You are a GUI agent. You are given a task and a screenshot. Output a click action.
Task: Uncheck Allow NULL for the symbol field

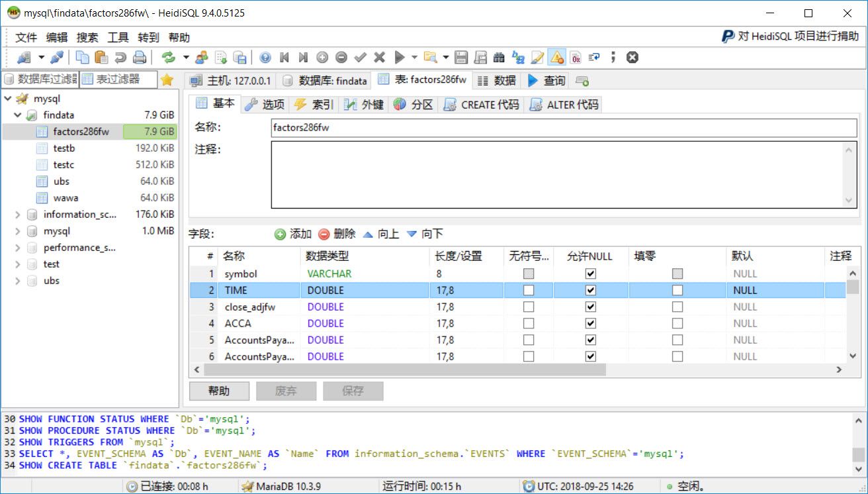coord(591,273)
